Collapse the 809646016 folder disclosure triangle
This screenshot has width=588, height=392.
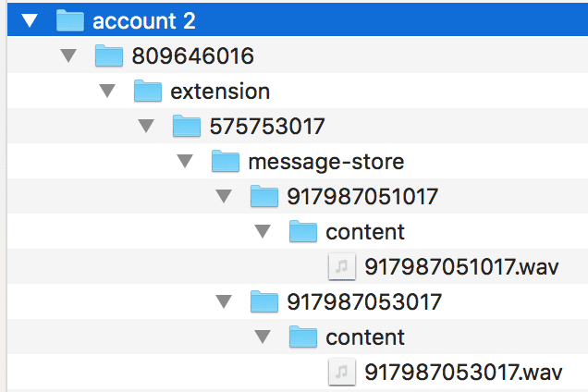67,56
